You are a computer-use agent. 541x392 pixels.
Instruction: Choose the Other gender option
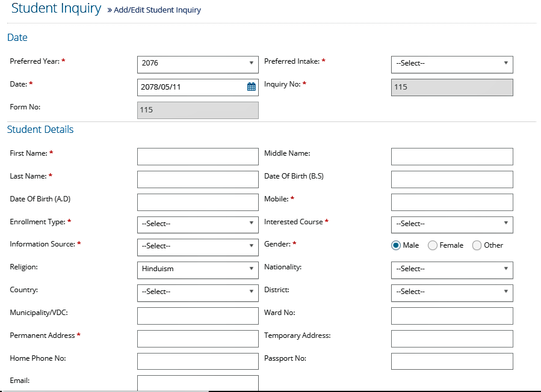coord(477,245)
